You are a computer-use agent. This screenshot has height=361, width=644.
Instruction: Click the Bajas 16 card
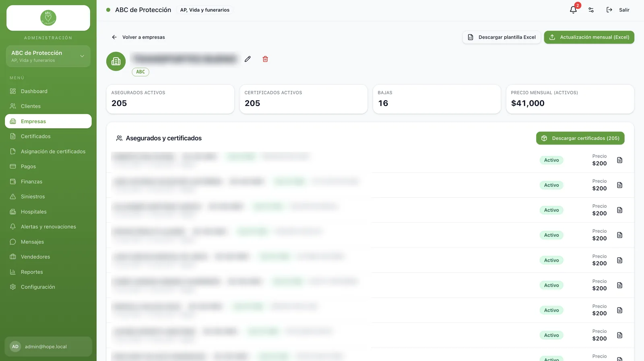[x=437, y=99]
